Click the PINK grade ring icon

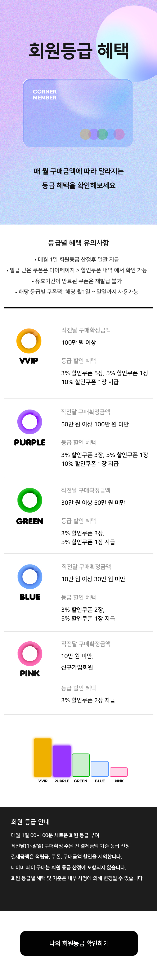click(30, 654)
